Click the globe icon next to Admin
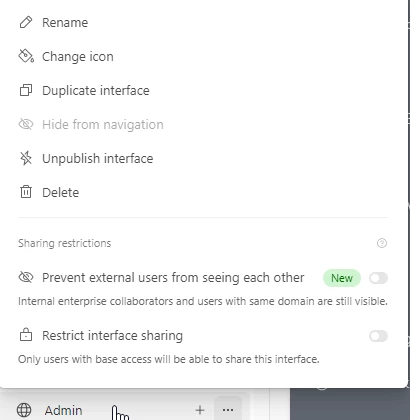Image resolution: width=410 pixels, height=420 pixels. [24, 410]
